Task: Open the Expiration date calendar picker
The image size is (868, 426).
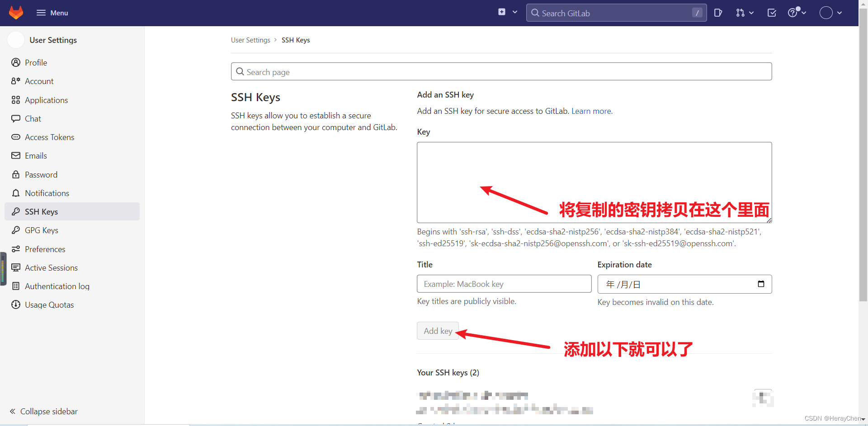Action: pos(761,284)
